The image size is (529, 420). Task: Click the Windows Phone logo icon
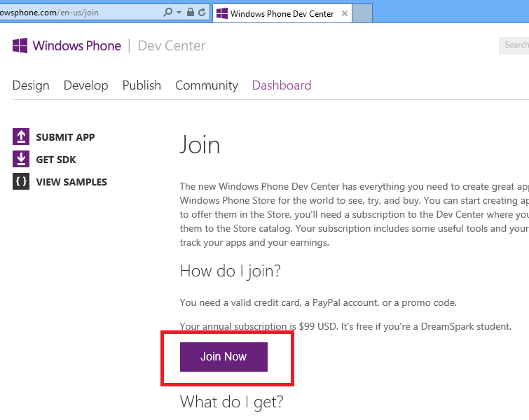20,45
